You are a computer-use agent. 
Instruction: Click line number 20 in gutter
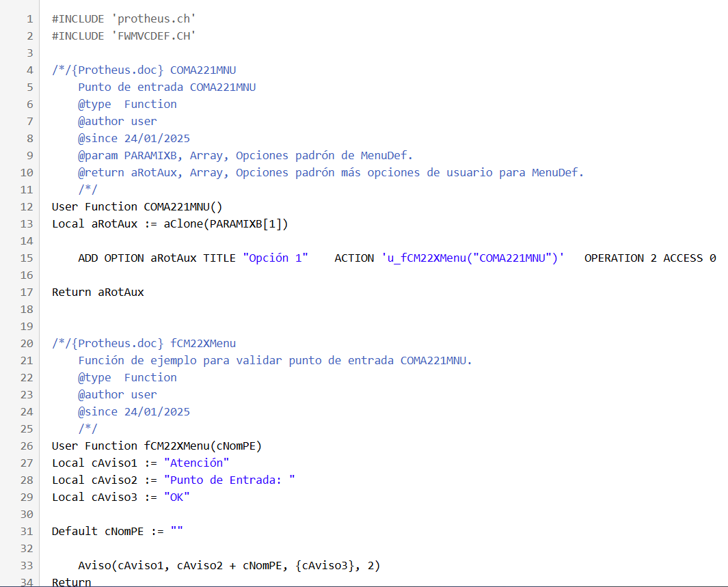coord(27,343)
